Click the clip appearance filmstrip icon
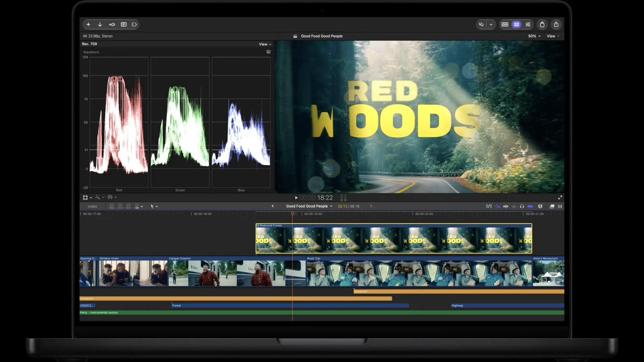This screenshot has height=362, width=644. click(540, 206)
